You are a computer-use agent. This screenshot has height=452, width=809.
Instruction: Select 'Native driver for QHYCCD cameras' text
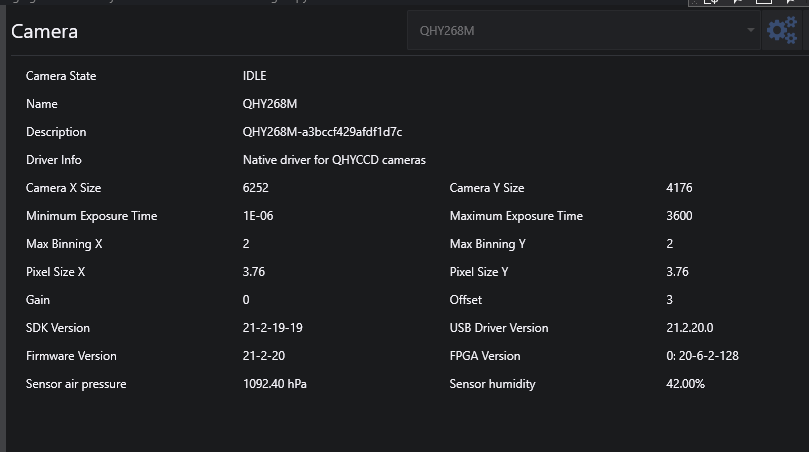[334, 160]
